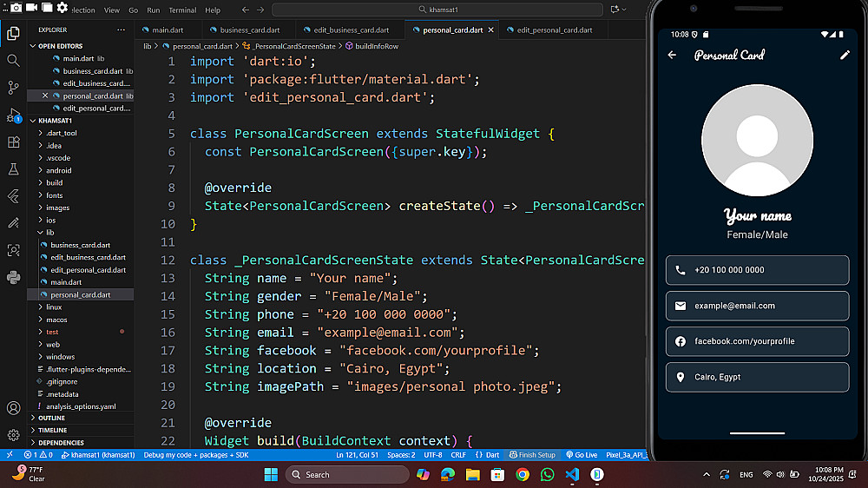Screen dimensions: 868x488
Task: Open the Search view in activity bar
Action: pyautogui.click(x=13, y=61)
